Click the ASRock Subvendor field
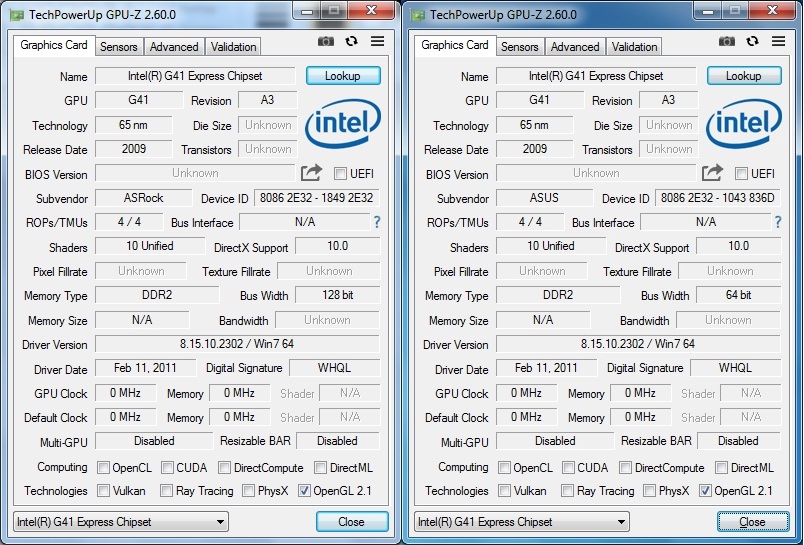 pos(144,198)
